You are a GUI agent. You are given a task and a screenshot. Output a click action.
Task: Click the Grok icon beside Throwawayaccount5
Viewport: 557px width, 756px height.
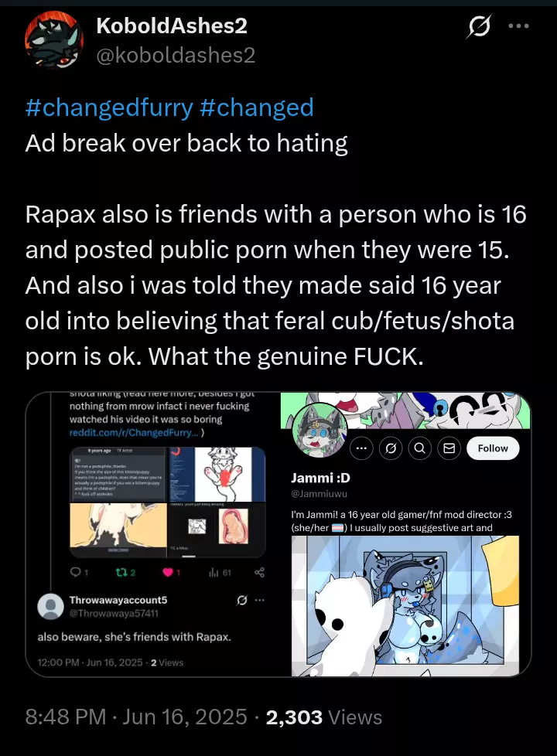[x=242, y=601]
